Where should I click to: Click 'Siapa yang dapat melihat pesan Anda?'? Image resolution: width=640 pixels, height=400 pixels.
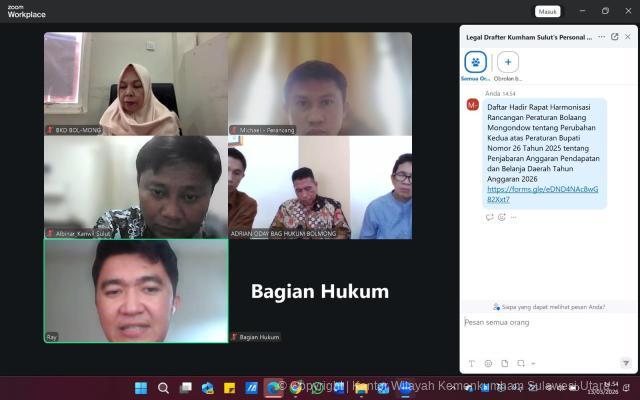tap(548, 307)
